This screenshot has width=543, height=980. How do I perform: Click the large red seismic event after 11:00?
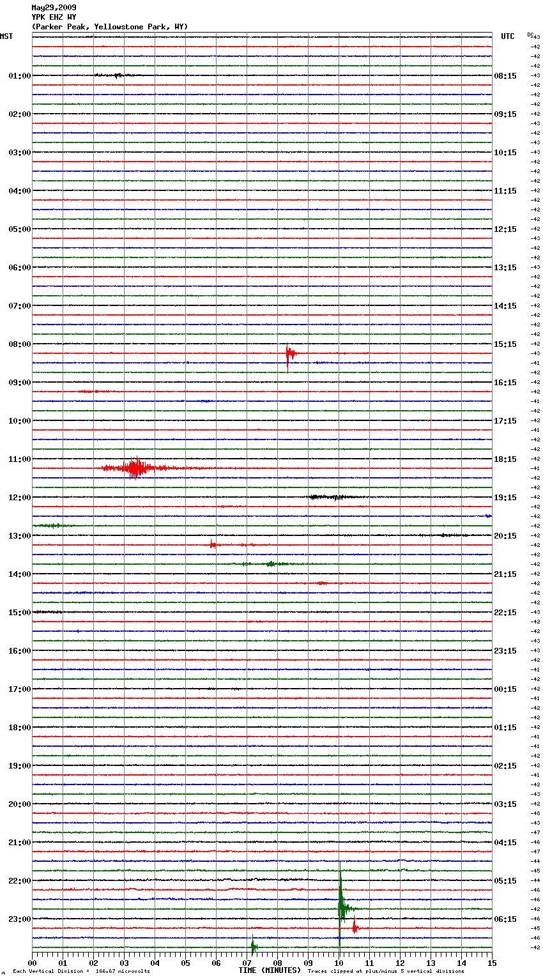click(135, 468)
